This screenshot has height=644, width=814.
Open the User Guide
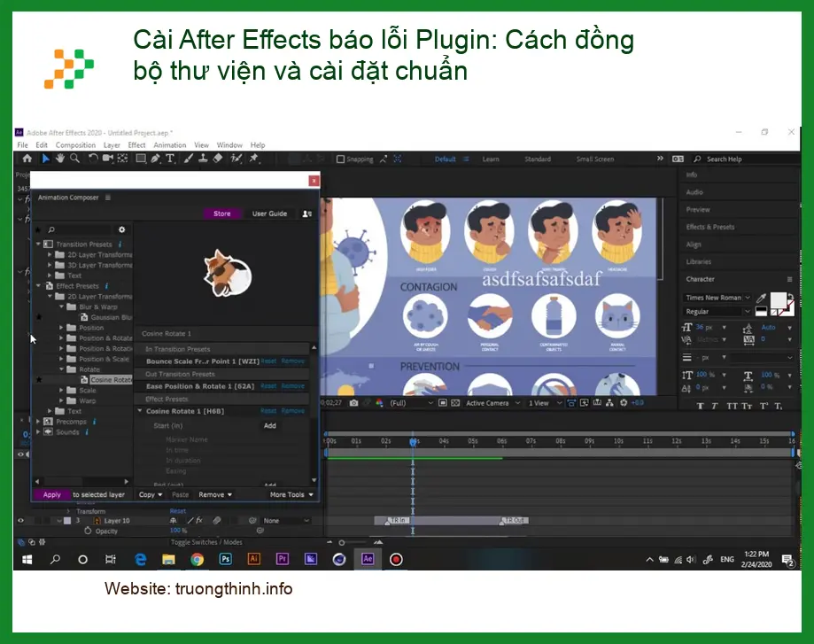coord(269,213)
